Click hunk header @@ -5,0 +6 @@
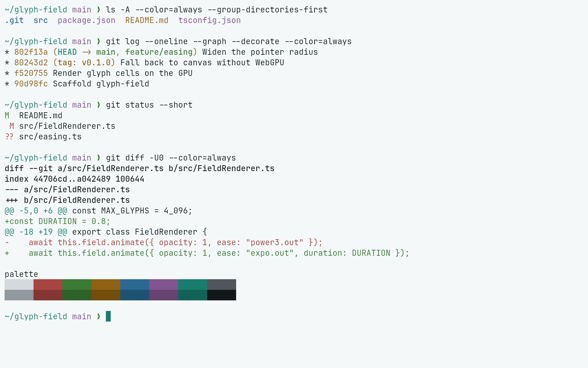588x368 pixels. pos(36,211)
